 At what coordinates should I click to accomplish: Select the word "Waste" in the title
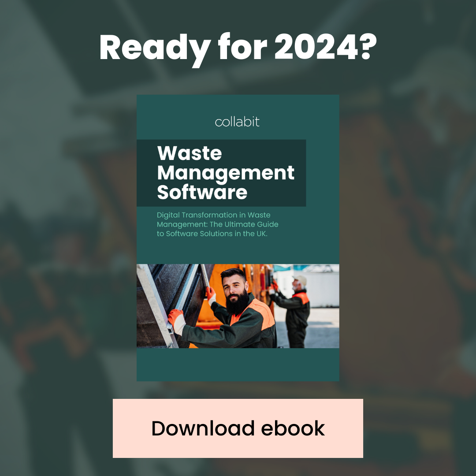[190, 153]
